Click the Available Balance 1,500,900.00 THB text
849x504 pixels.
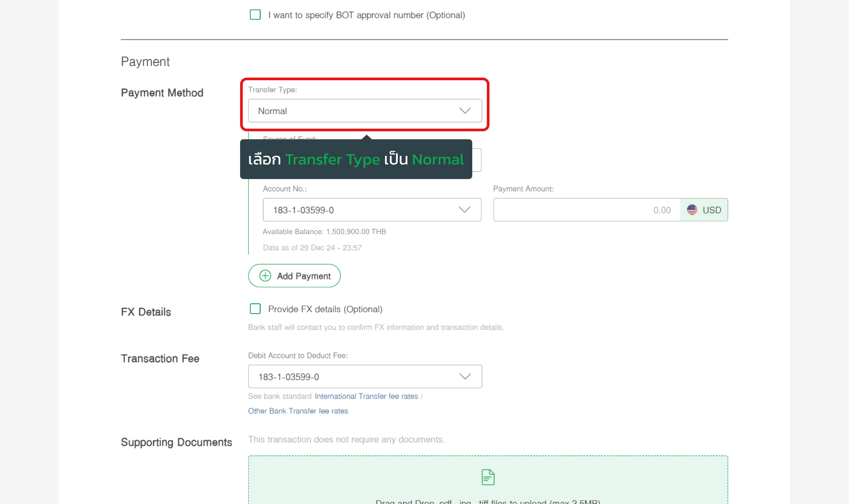click(324, 232)
